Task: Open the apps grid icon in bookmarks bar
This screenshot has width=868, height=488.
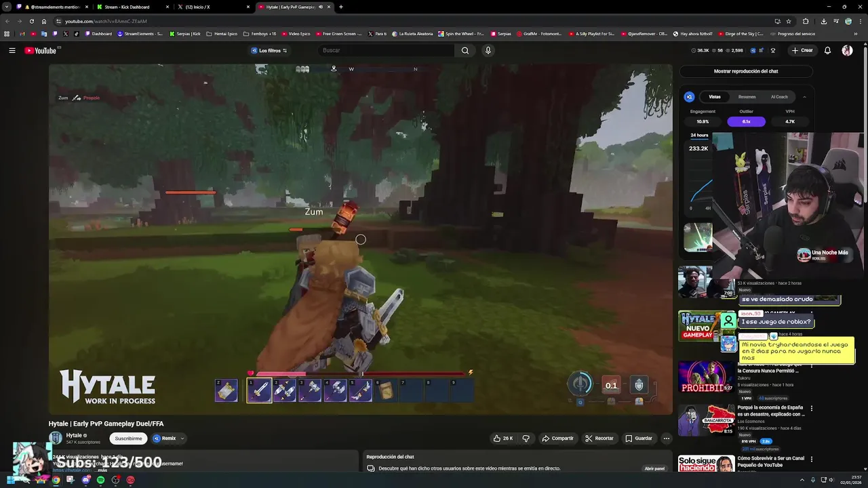Action: (7, 33)
